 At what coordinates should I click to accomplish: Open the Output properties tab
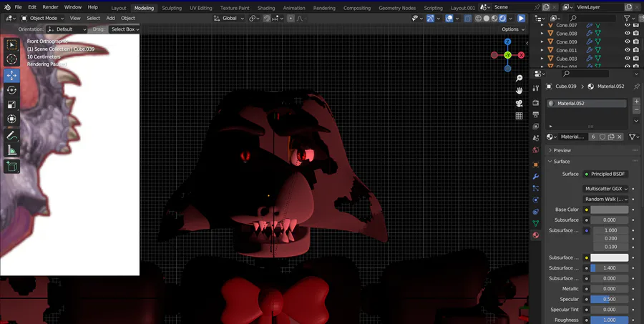point(535,114)
